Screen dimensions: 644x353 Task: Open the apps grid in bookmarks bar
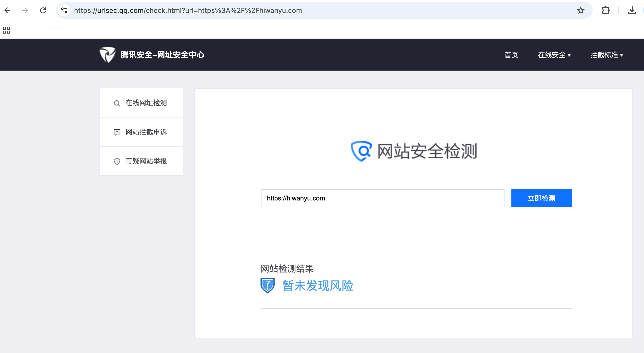click(x=6, y=30)
